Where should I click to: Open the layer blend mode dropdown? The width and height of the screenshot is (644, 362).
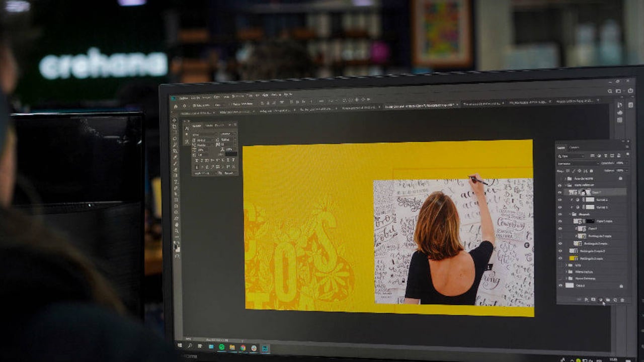578,163
